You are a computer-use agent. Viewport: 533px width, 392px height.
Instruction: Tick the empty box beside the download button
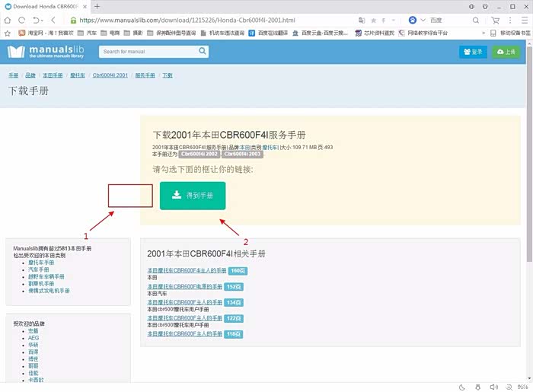pyautogui.click(x=131, y=196)
